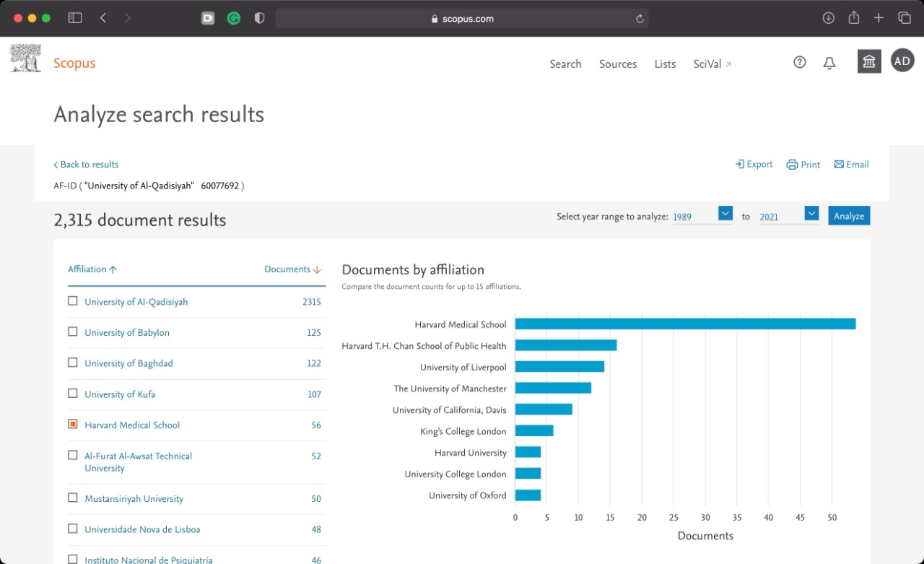Click document count 2315 link
924x564 pixels.
[312, 302]
